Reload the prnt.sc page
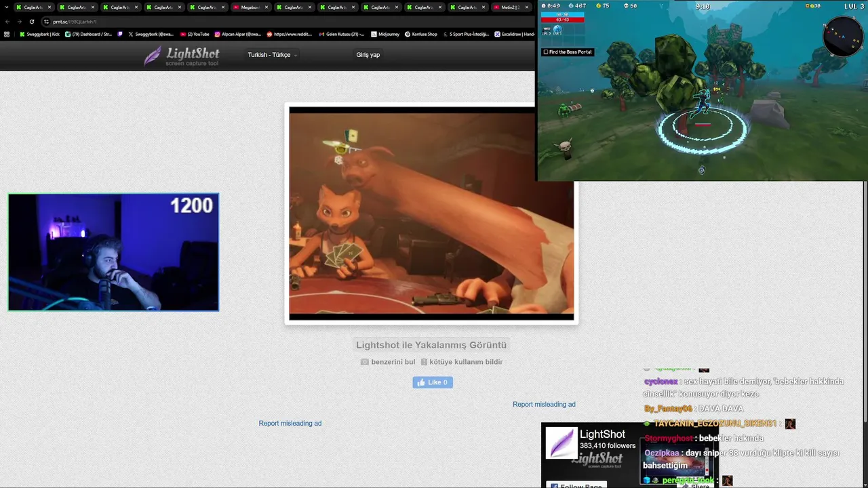Screen dimensions: 868x488 (31, 22)
